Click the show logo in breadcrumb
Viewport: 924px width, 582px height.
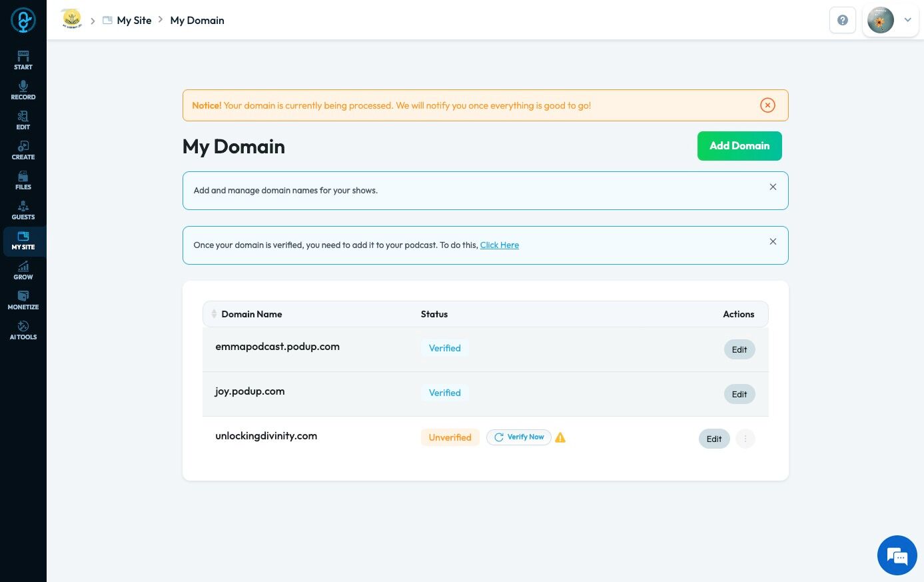point(71,19)
